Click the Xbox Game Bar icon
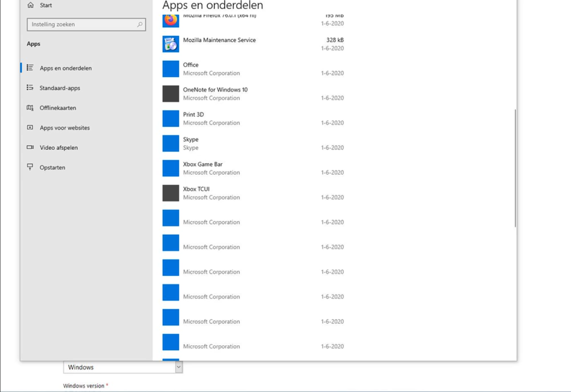The width and height of the screenshot is (571, 392). tap(171, 168)
